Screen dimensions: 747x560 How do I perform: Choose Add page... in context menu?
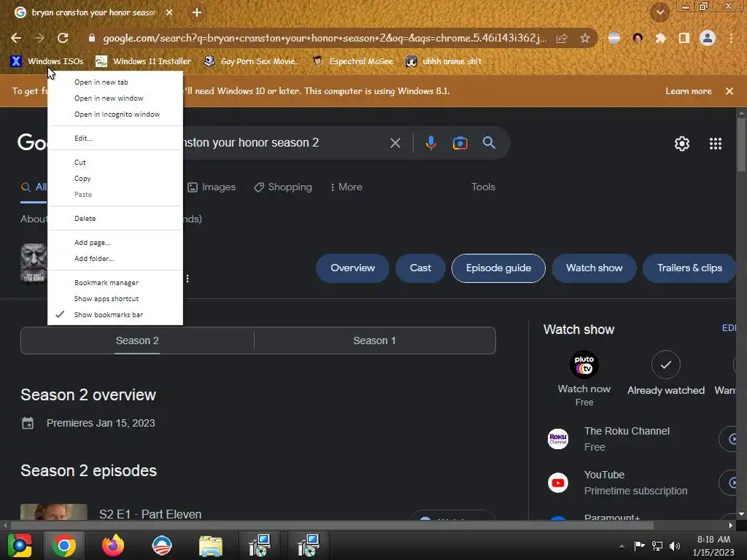pos(115,242)
